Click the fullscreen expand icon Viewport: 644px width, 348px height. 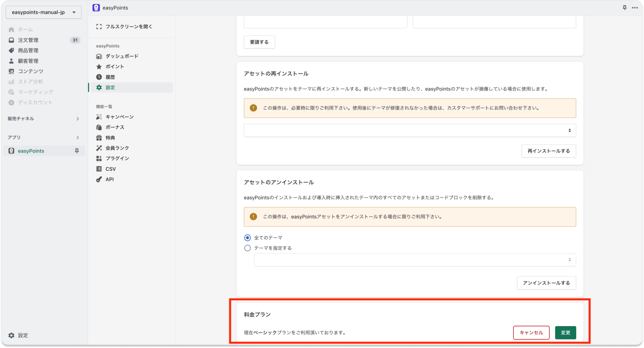tap(99, 27)
